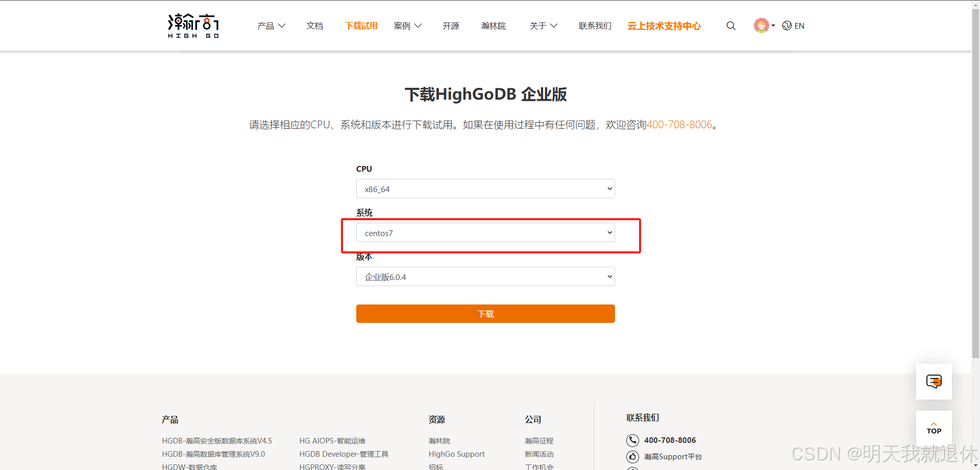Expand the 产品 menu
The width and height of the screenshot is (980, 470).
point(272,26)
